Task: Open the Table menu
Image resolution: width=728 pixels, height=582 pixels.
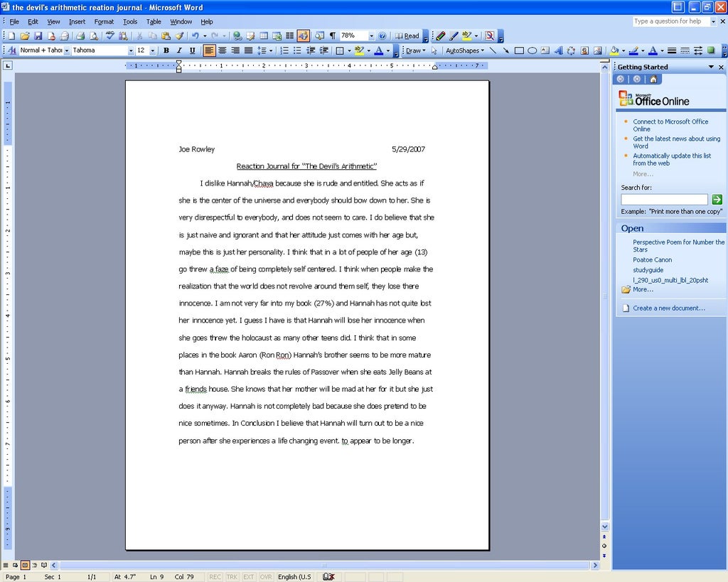Action: pos(154,21)
